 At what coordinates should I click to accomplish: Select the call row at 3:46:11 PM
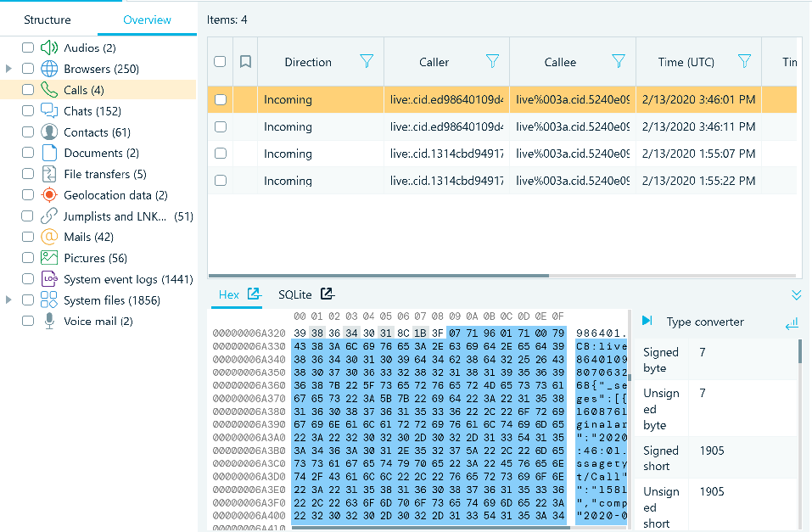pos(501,126)
